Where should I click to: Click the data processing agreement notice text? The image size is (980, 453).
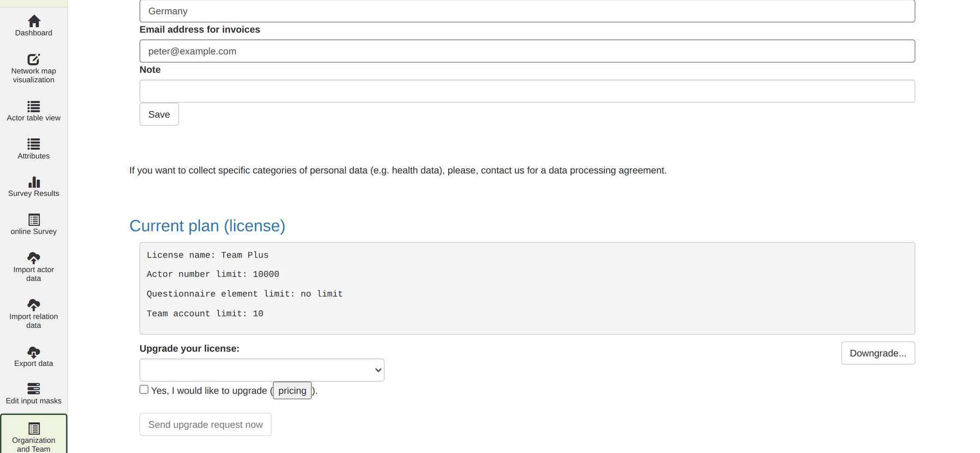click(398, 170)
